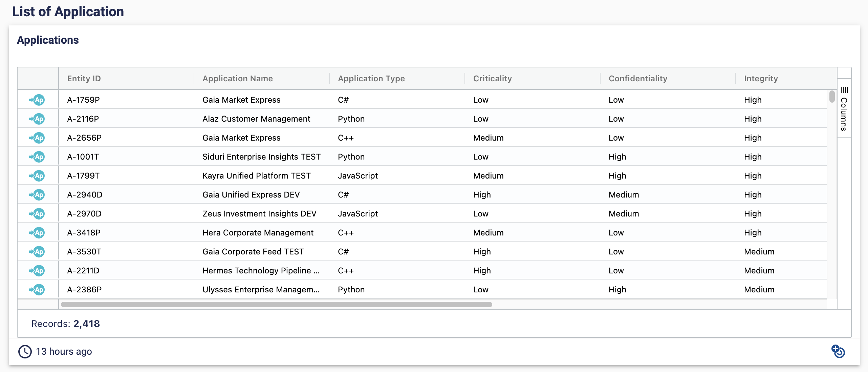Open the Columns side panel
Viewport: 868px width, 372px height.
click(844, 108)
